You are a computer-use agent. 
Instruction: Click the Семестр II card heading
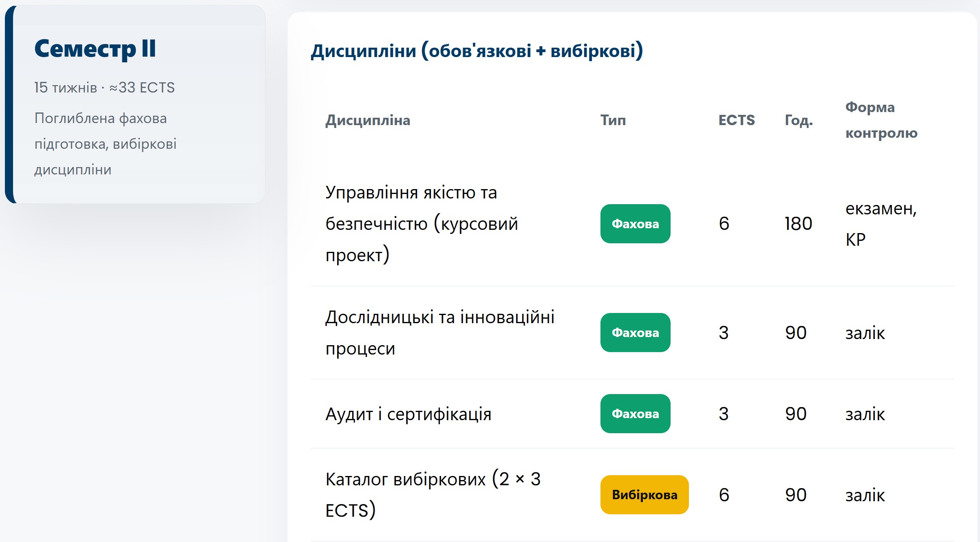tap(95, 48)
